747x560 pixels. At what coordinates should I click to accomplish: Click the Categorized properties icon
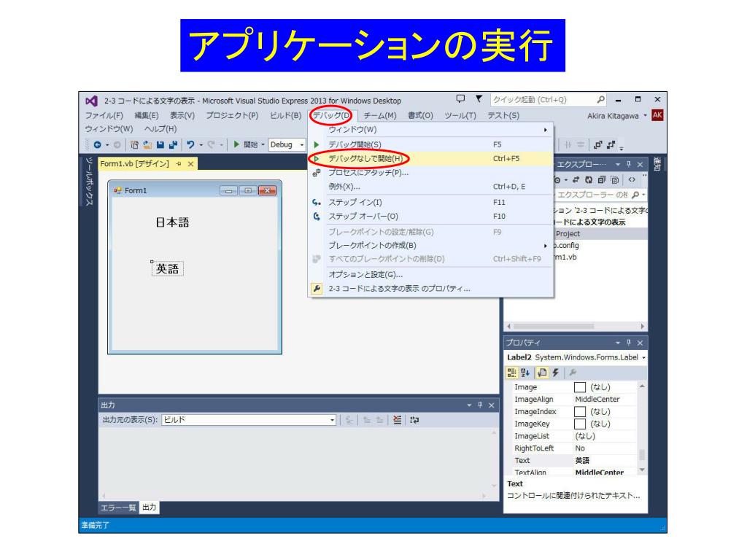pyautogui.click(x=511, y=373)
